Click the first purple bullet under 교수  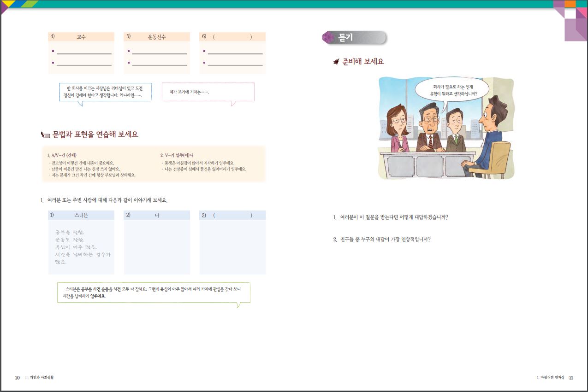[x=53, y=52]
